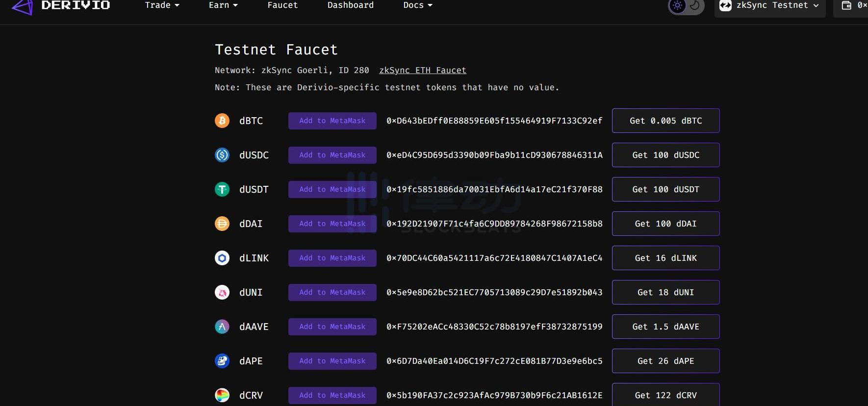Click the dBTC contract address 0xD643bE...
868x406 pixels.
[x=494, y=121]
